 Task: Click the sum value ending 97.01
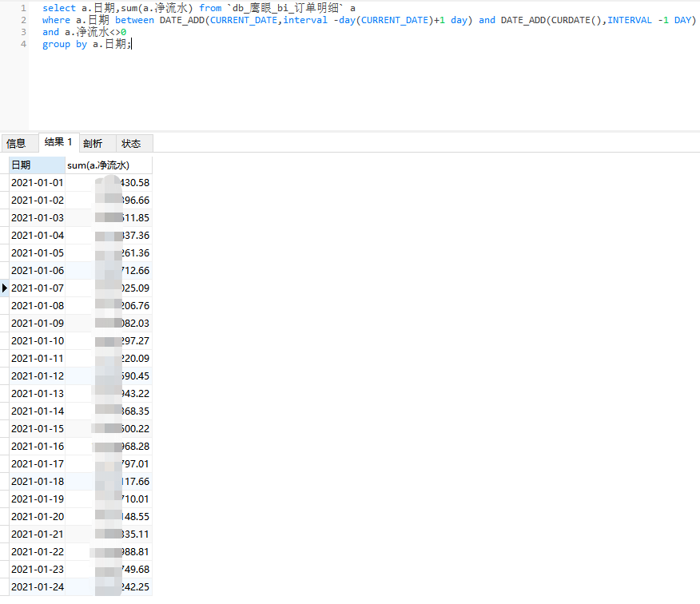[109, 464]
